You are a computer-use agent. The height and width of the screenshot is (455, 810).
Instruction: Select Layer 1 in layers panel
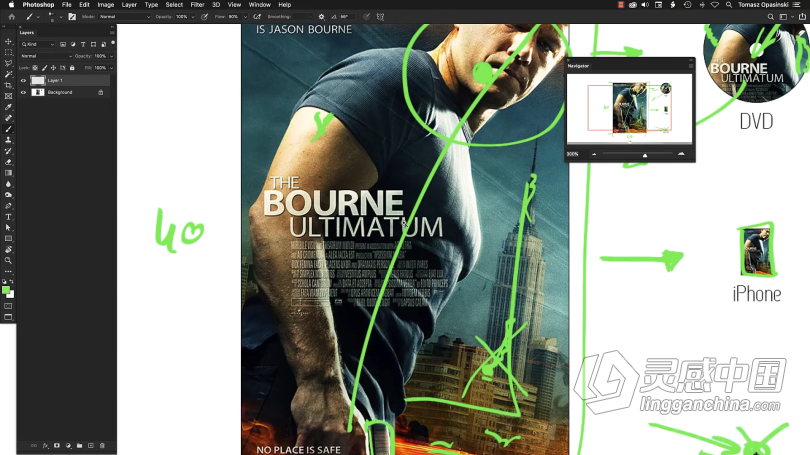tap(64, 81)
